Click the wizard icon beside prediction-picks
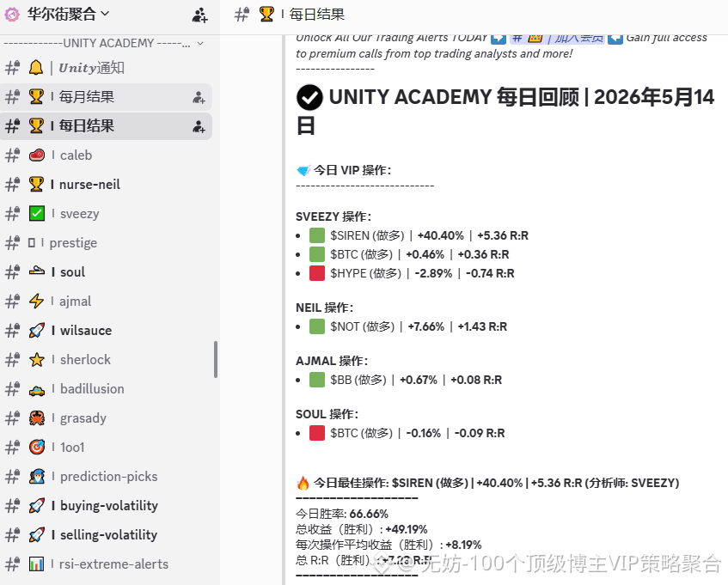The image size is (728, 585). pyautogui.click(x=37, y=477)
